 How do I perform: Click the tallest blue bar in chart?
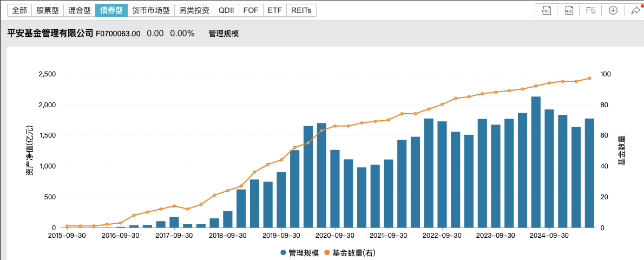(536, 162)
